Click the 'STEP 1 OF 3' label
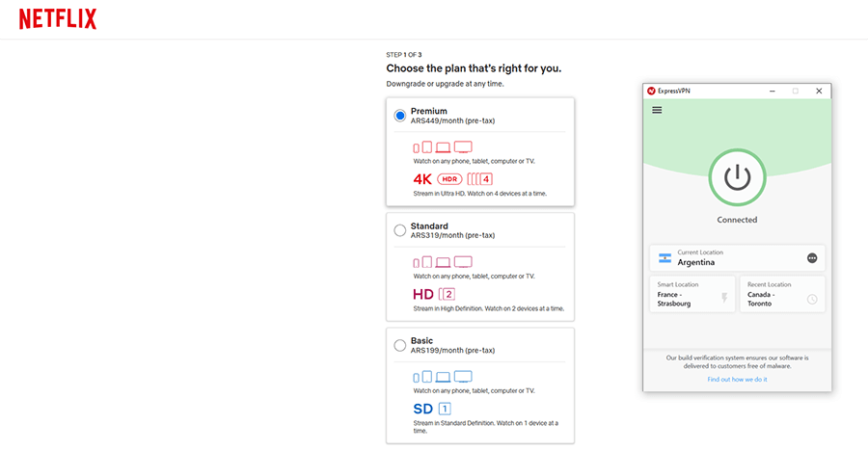 pyautogui.click(x=404, y=55)
